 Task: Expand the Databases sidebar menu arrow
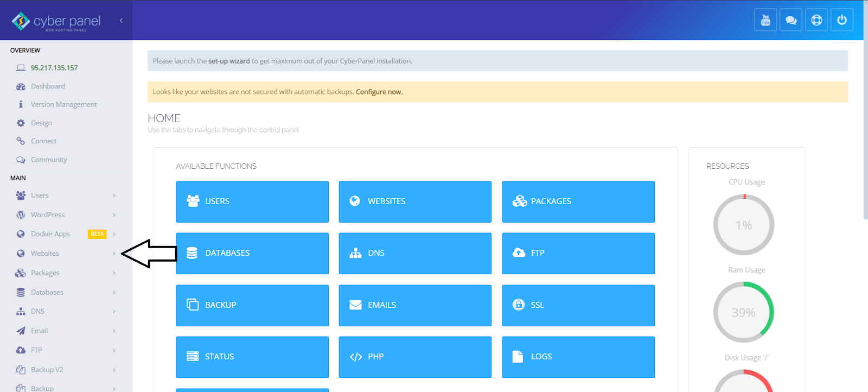pos(114,292)
